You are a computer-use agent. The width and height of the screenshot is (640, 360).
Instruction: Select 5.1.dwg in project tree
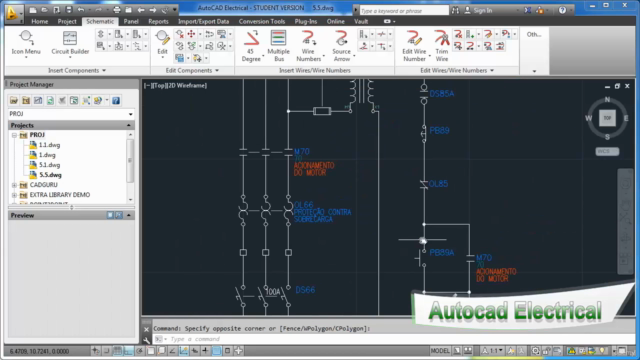point(49,165)
